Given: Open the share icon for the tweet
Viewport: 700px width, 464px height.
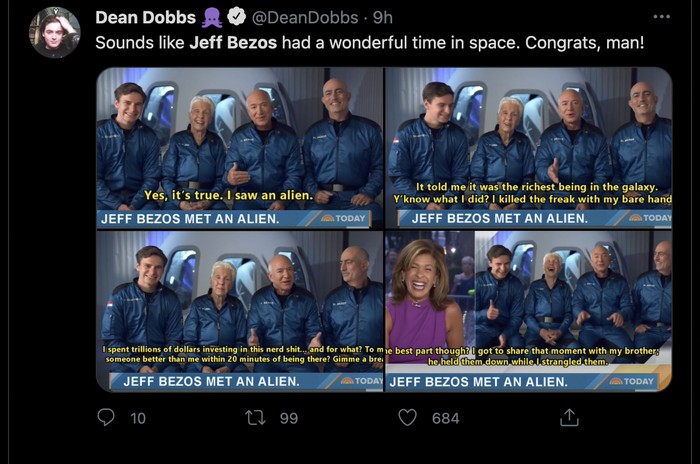Looking at the screenshot, I should [569, 418].
